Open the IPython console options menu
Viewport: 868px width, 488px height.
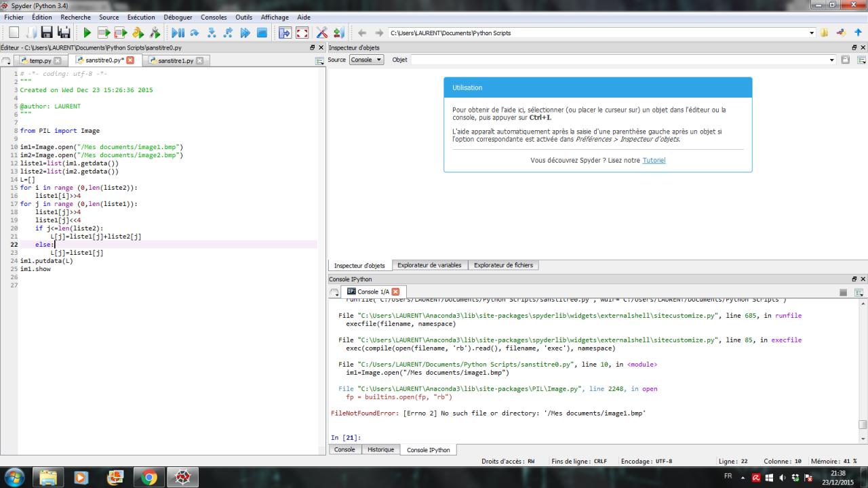click(x=859, y=292)
